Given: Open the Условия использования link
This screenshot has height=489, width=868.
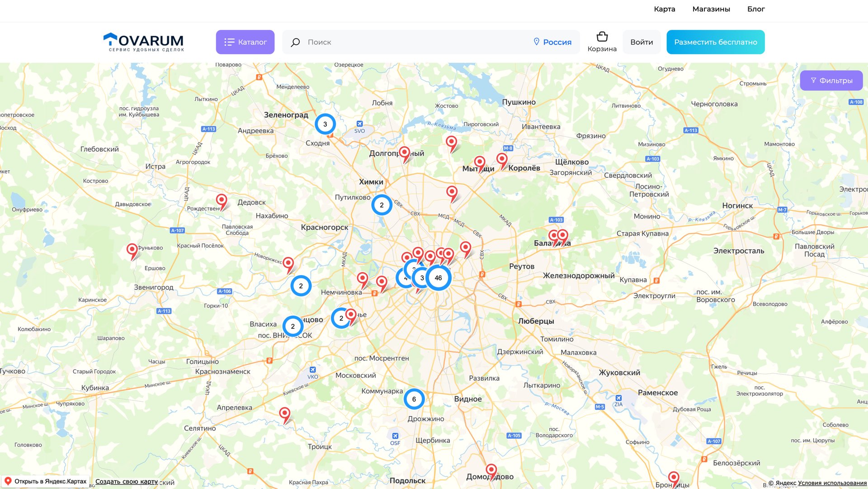Looking at the screenshot, I should (x=832, y=483).
